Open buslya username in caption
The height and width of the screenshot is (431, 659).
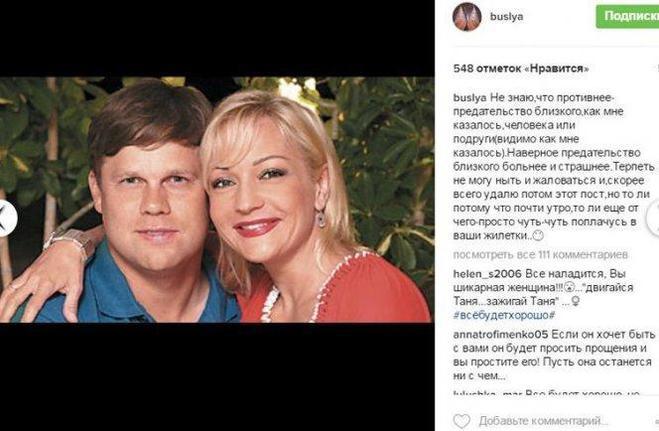(x=469, y=98)
